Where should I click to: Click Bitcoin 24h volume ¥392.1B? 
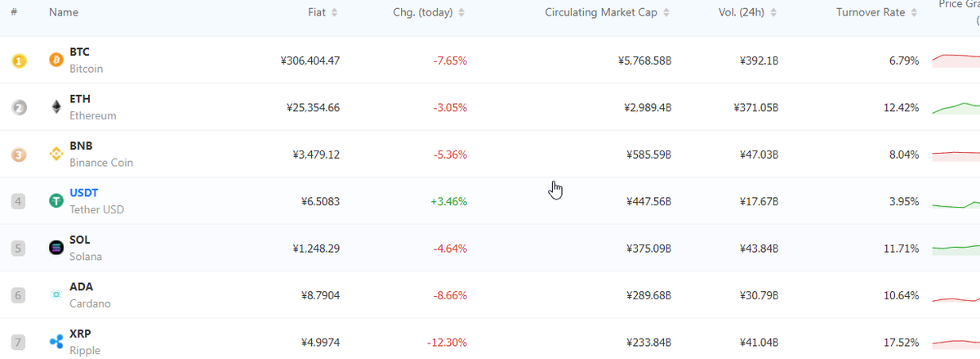coord(759,61)
